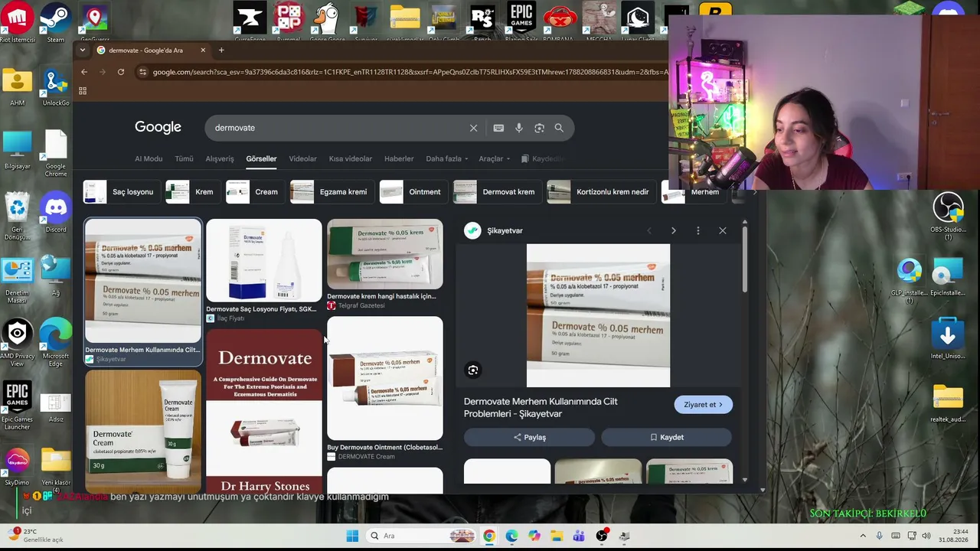Open the Alışveriş tab
980x551 pixels.
point(220,158)
